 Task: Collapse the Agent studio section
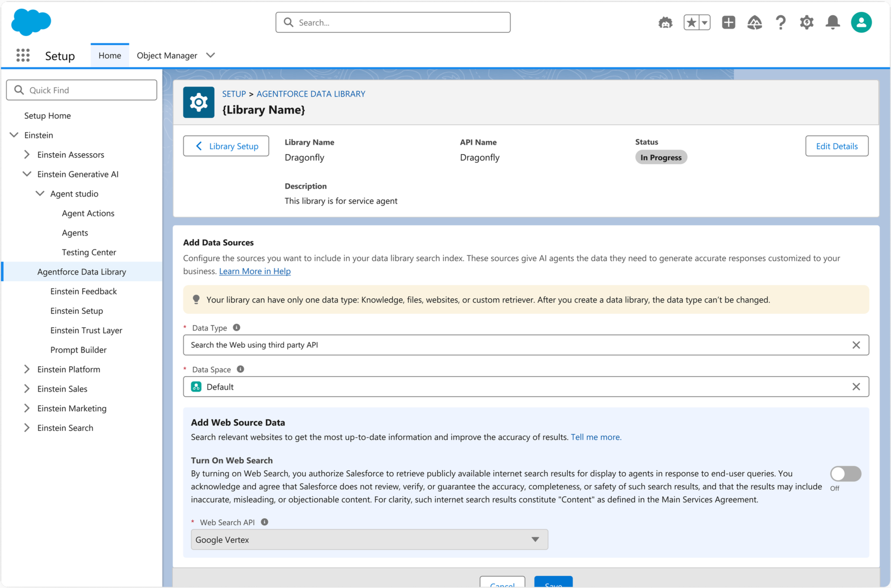pos(40,194)
